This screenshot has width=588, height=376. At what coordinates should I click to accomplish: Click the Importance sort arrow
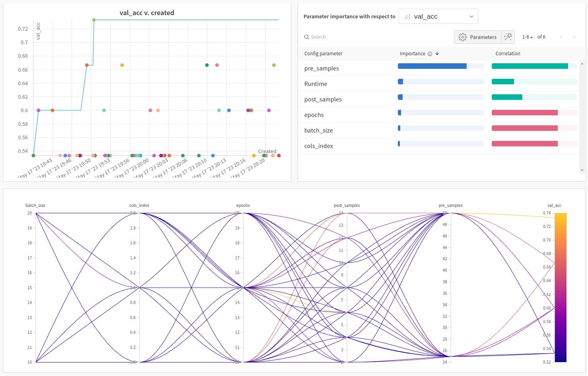[437, 54]
